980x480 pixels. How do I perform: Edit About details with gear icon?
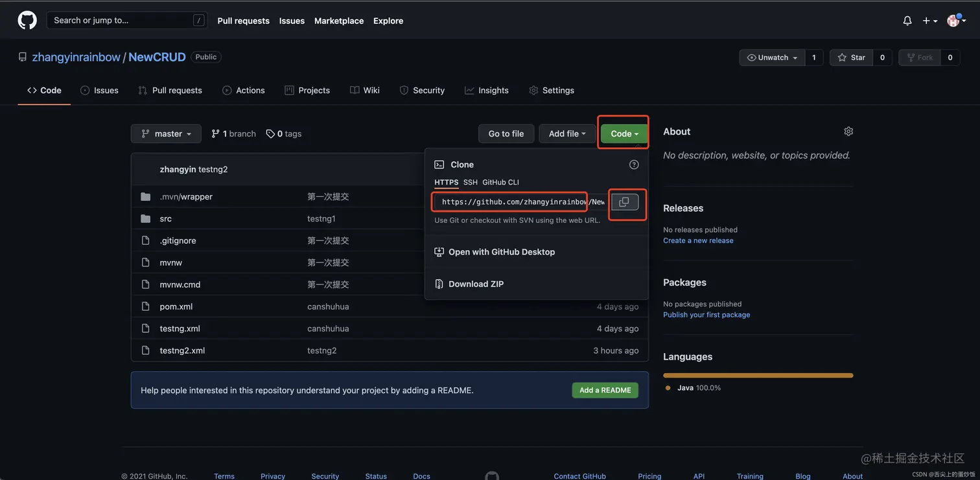(x=848, y=131)
